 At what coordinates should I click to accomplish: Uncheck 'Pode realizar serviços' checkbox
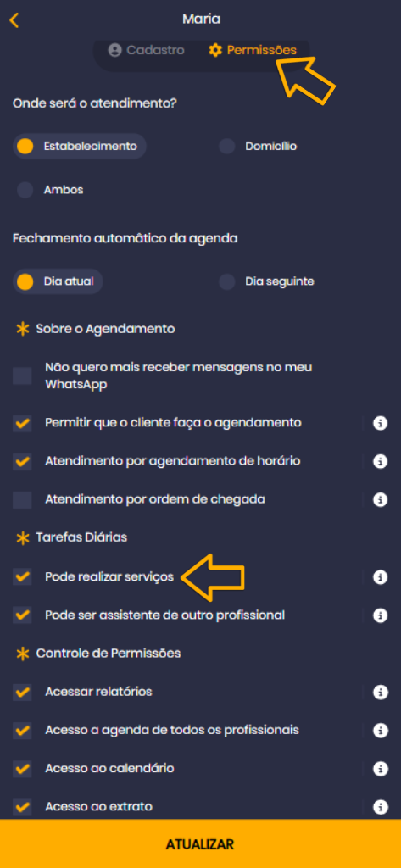click(23, 576)
